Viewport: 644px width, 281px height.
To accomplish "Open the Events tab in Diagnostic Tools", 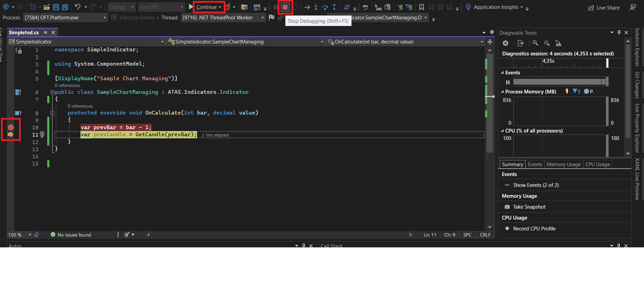I will (535, 164).
